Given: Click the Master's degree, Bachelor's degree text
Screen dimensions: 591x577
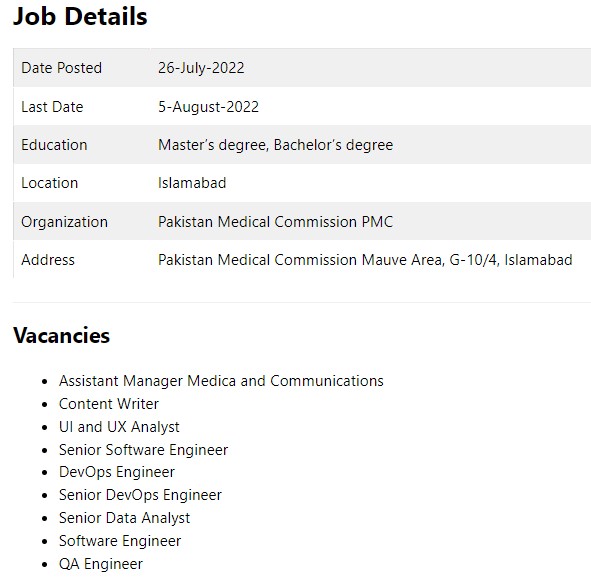Looking at the screenshot, I should pos(276,145).
